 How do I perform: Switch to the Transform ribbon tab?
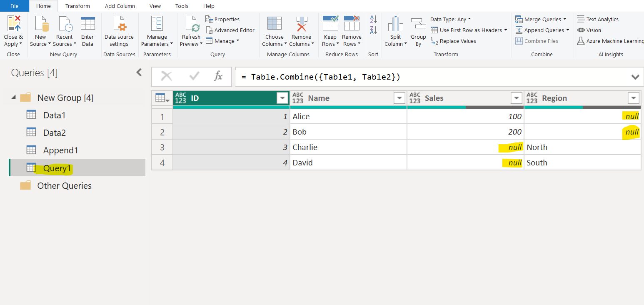point(77,6)
